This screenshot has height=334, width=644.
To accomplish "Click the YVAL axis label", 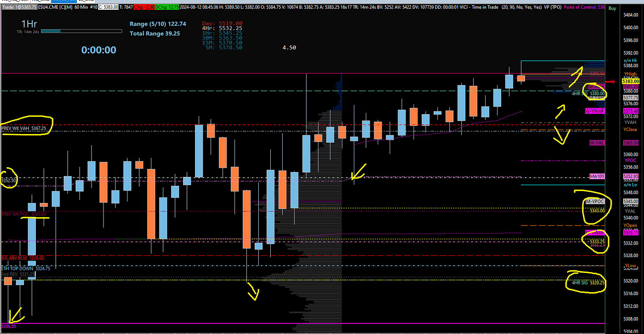I will coord(630,211).
